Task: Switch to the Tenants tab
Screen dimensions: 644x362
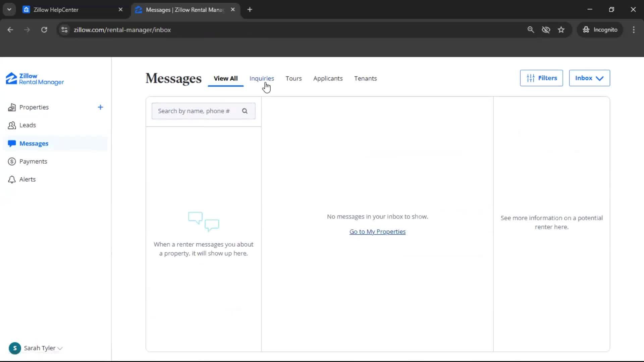Action: pos(365,78)
